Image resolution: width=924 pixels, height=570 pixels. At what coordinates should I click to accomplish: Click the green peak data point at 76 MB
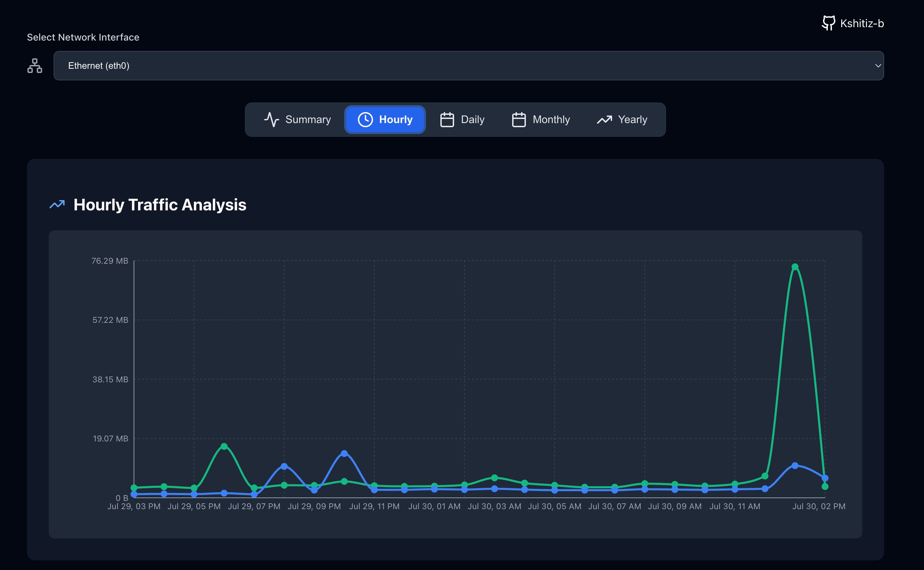[x=795, y=267]
